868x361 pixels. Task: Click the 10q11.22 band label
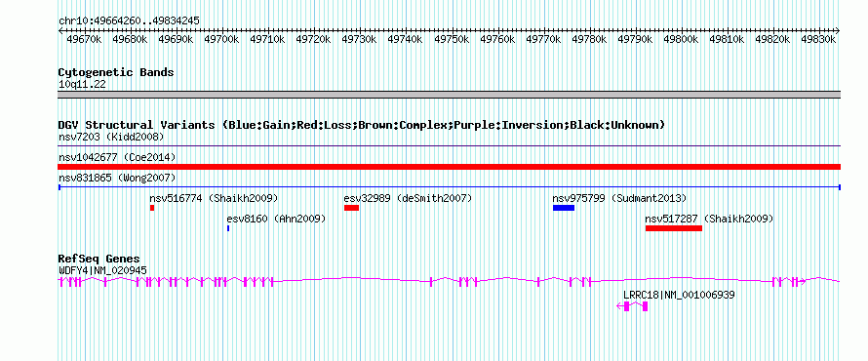click(82, 85)
